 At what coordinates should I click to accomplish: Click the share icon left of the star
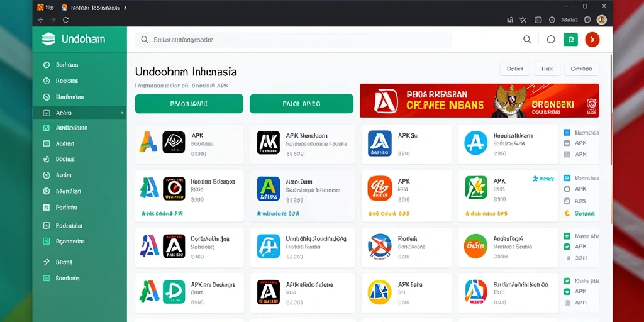coord(509,19)
